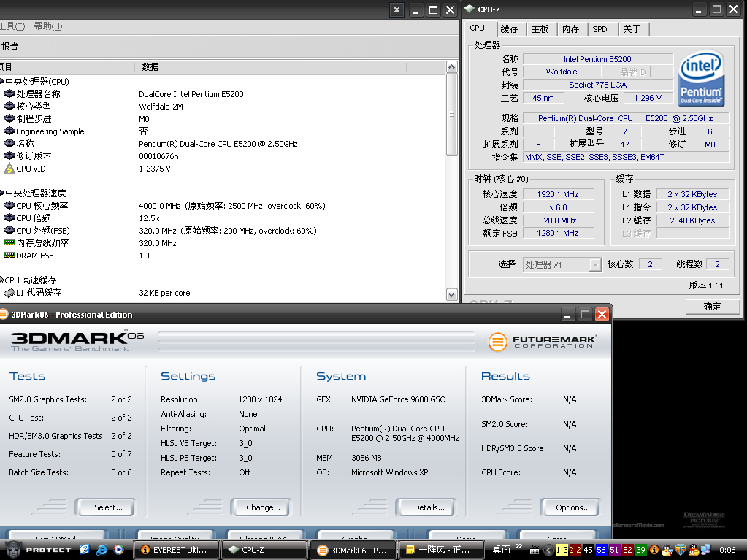Switch to 3DMark06 taskbar button

(353, 550)
